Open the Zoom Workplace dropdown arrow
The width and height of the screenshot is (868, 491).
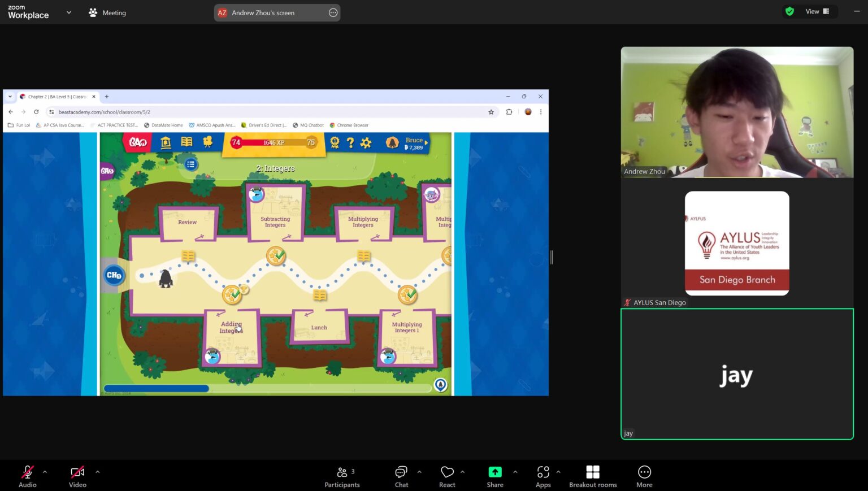pos(69,12)
